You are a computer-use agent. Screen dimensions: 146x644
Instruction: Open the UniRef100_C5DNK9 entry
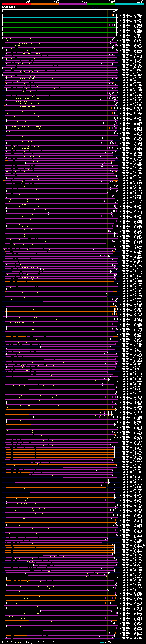click(131, 40)
